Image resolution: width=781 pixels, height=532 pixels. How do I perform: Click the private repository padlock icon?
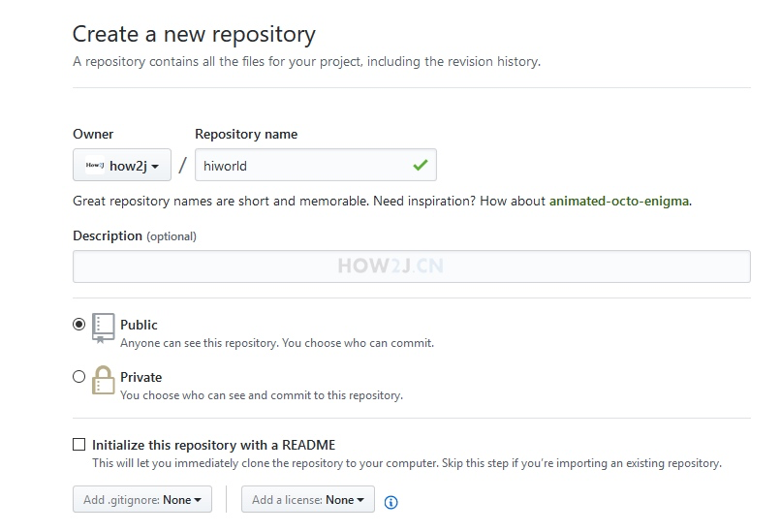coord(103,381)
